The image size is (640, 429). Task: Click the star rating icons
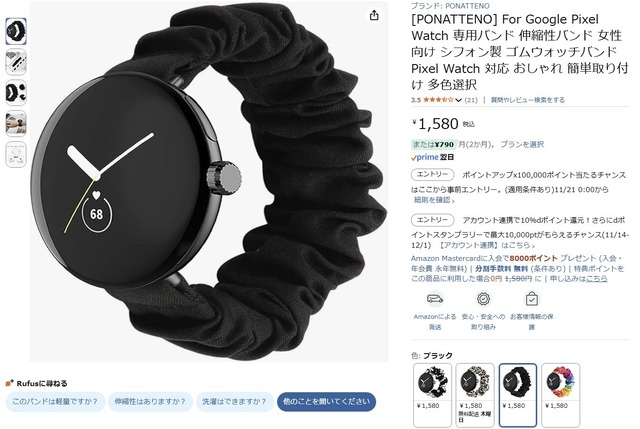[x=438, y=100]
